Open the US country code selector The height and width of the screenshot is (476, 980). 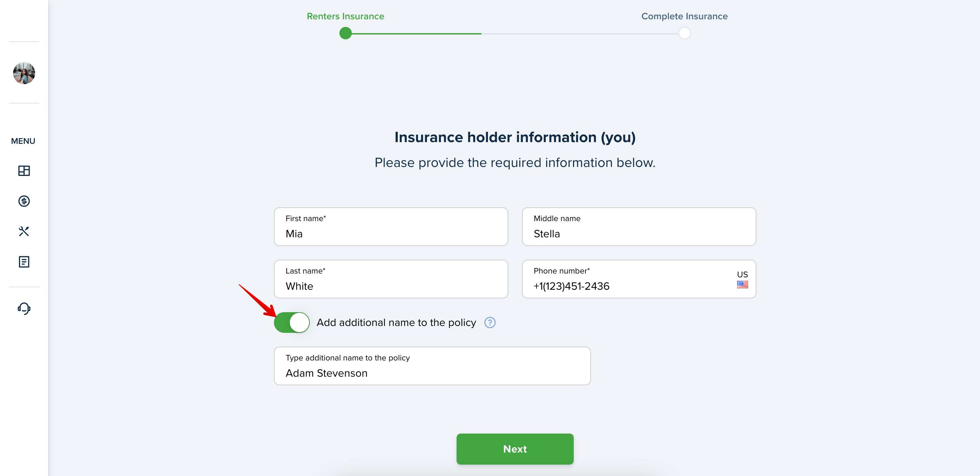pos(742,279)
